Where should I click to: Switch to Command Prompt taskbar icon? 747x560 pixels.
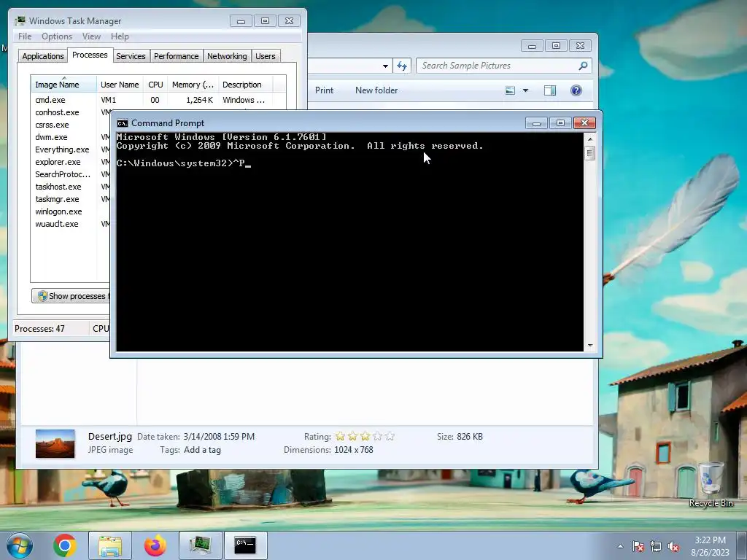(245, 545)
